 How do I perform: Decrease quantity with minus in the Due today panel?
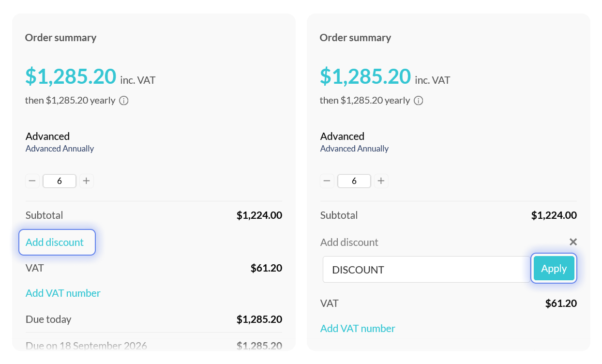coord(32,181)
